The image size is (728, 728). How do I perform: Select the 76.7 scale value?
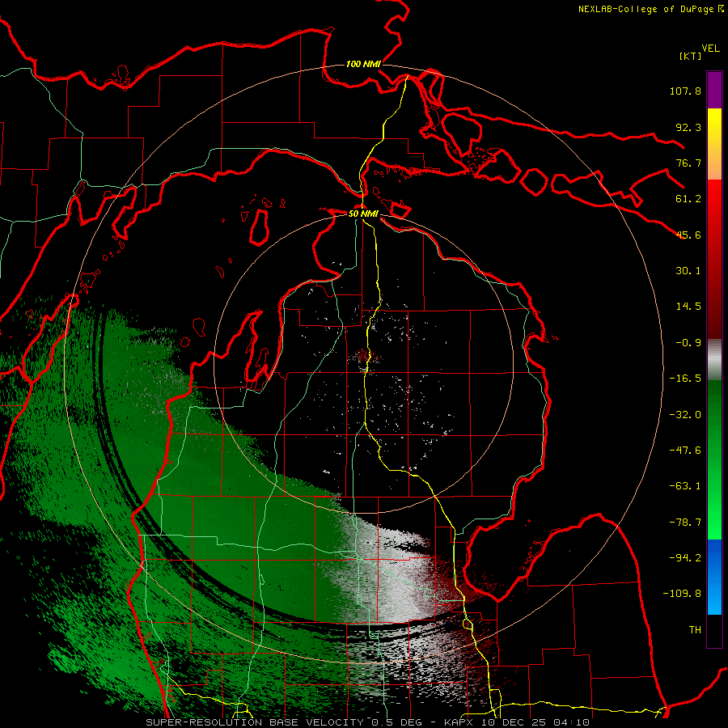688,163
